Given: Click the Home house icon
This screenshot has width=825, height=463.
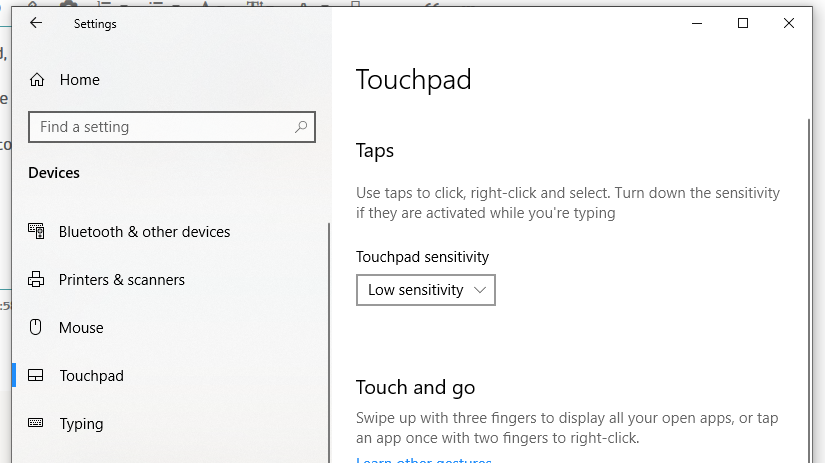Looking at the screenshot, I should point(37,80).
